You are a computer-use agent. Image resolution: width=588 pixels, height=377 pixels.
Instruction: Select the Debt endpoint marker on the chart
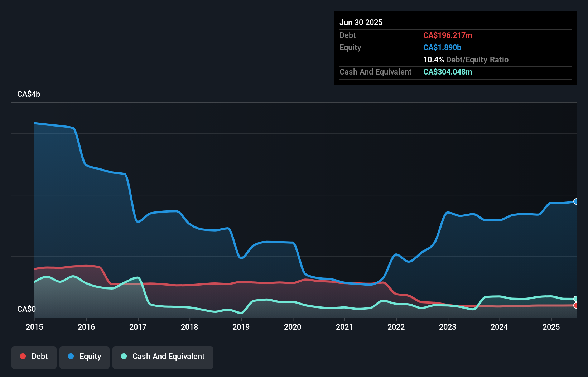[x=575, y=306]
